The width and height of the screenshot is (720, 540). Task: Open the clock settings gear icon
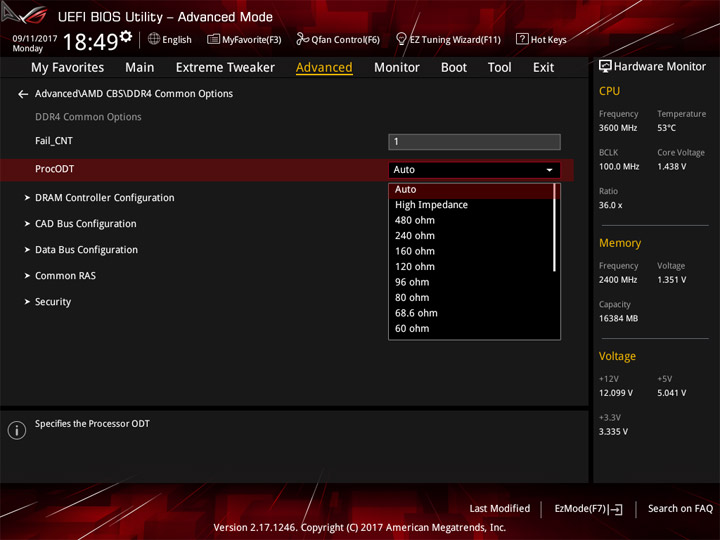[126, 36]
